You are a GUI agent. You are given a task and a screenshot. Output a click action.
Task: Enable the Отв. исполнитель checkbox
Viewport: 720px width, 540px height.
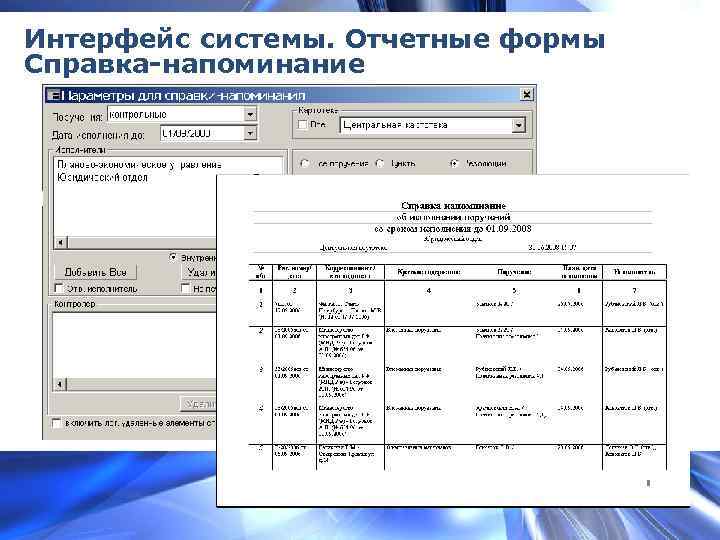coord(59,288)
